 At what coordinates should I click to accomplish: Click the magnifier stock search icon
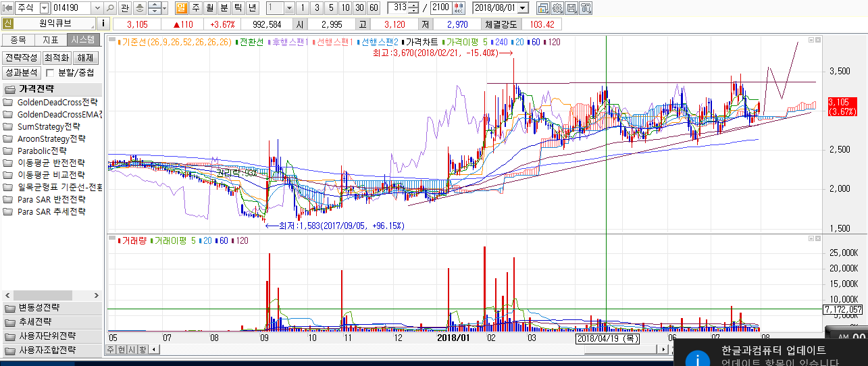[x=111, y=8]
